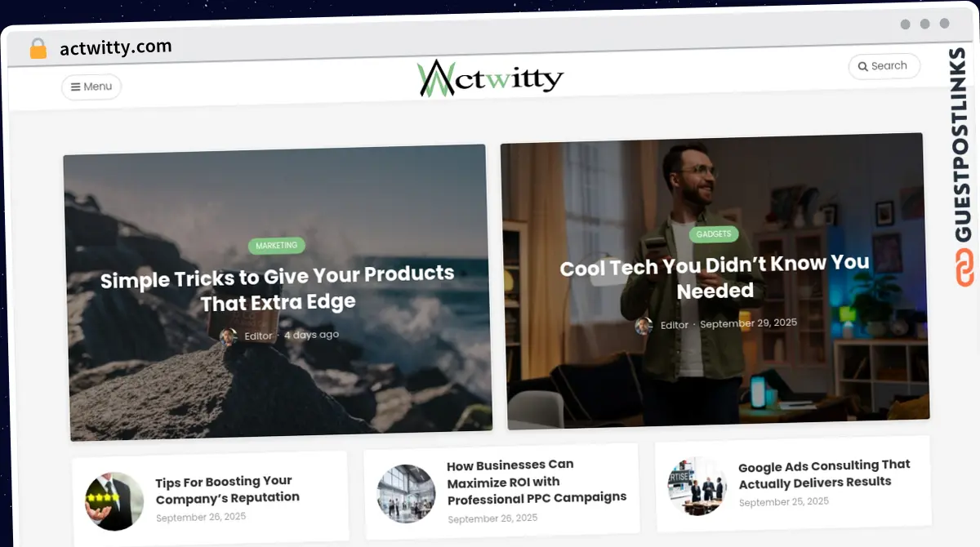This screenshot has width=980, height=547.
Task: Click the Google Ads consulting round thumbnail
Action: (x=697, y=486)
